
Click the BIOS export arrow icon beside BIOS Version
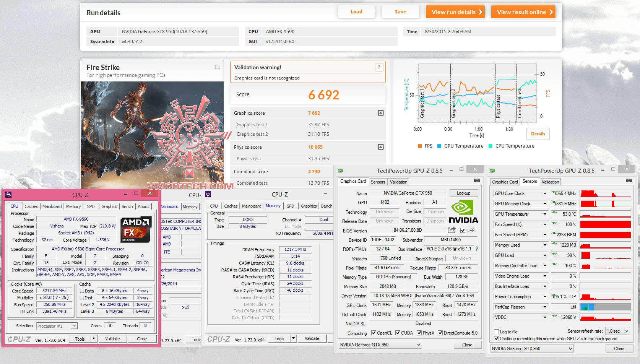pyautogui.click(x=452, y=230)
